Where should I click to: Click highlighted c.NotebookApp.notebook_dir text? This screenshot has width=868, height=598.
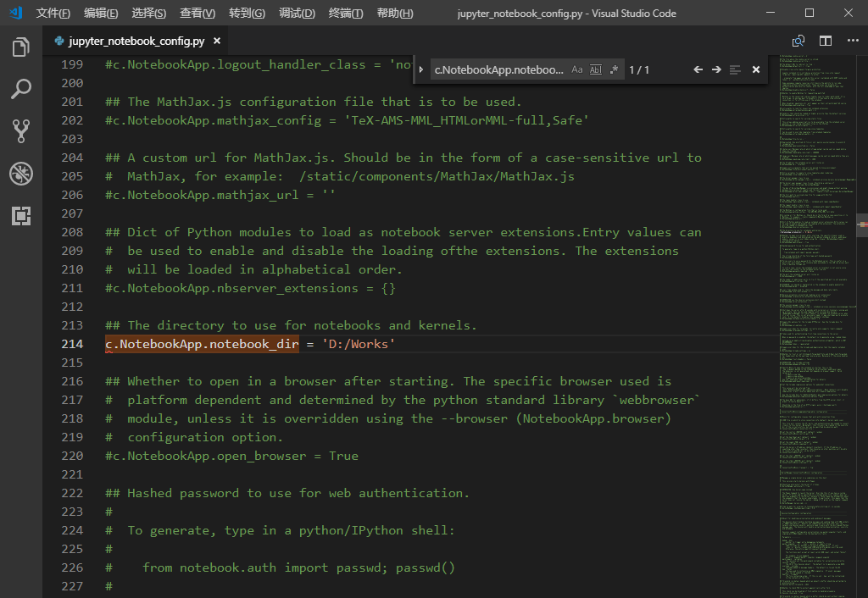click(202, 344)
